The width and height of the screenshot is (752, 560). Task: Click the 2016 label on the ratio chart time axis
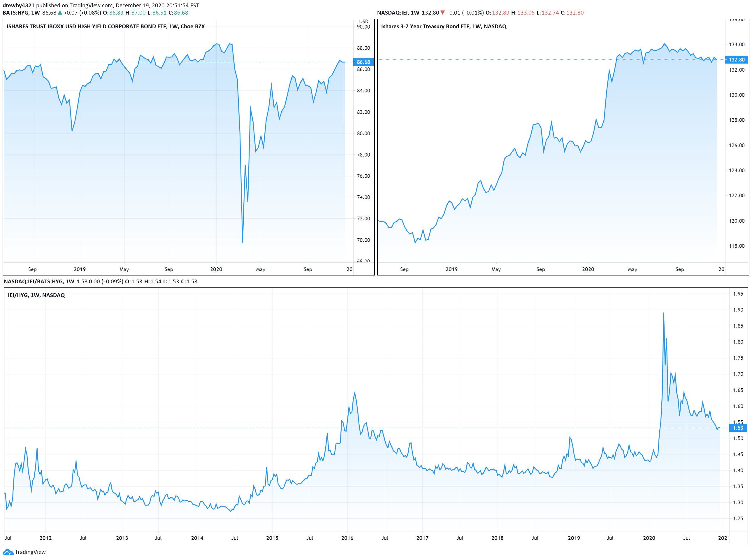pyautogui.click(x=347, y=538)
